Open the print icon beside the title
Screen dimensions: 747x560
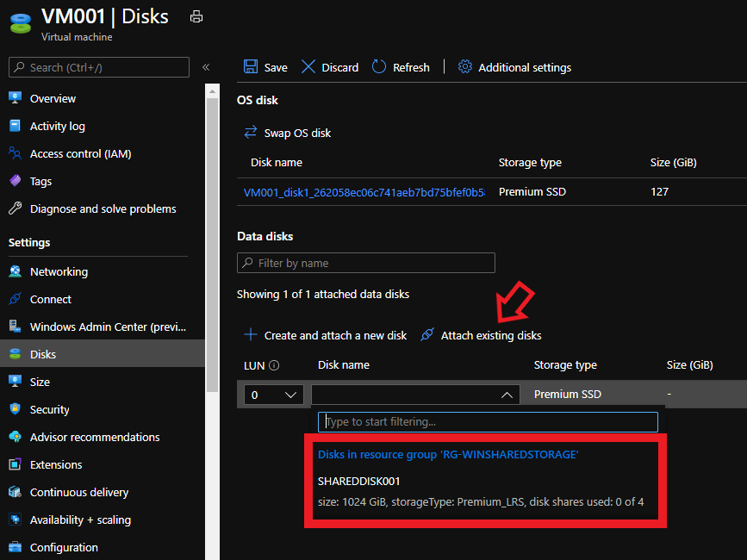click(x=196, y=16)
